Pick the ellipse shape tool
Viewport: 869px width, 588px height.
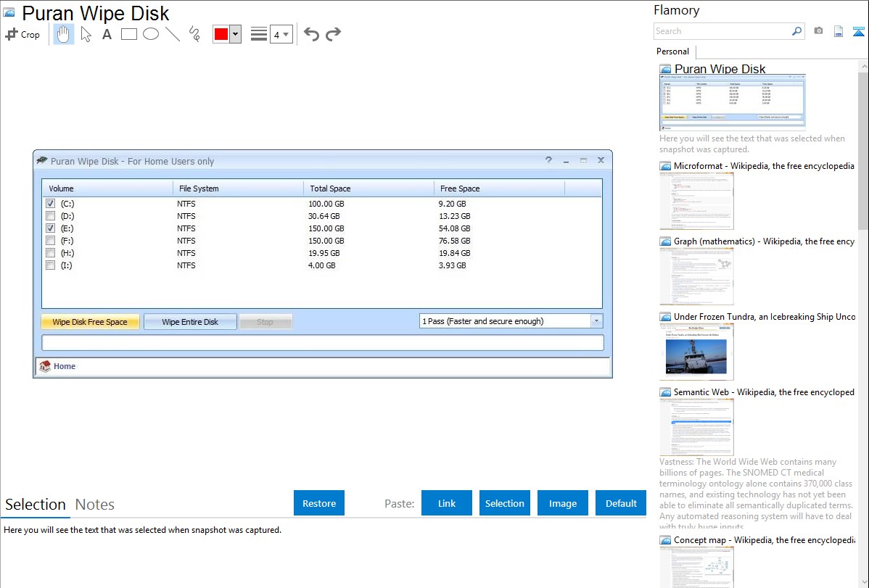click(x=151, y=34)
